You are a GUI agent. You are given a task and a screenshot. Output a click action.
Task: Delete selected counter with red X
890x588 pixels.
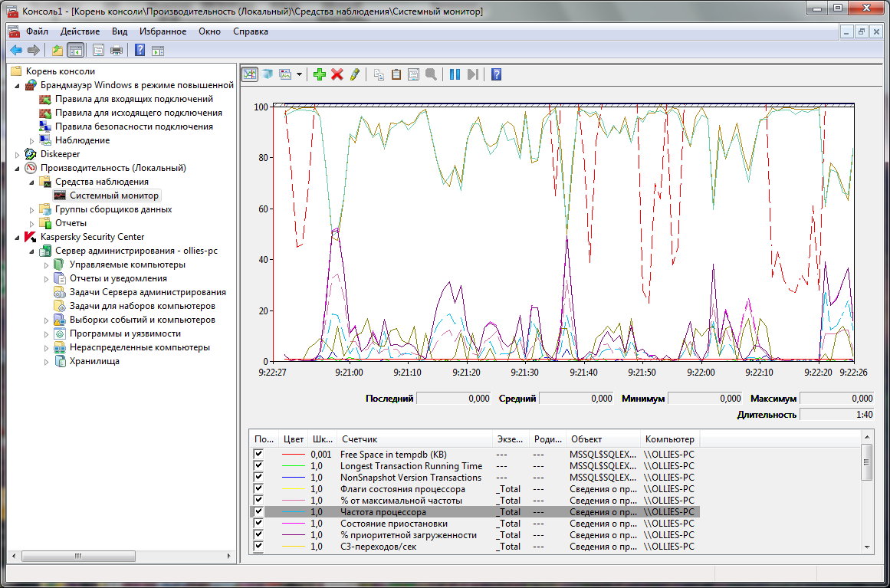(x=337, y=74)
